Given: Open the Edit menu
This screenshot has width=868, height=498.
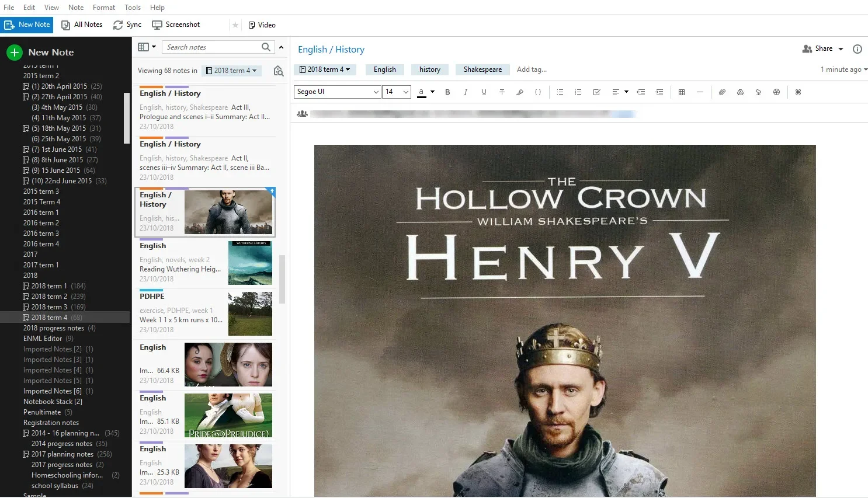Looking at the screenshot, I should [29, 8].
